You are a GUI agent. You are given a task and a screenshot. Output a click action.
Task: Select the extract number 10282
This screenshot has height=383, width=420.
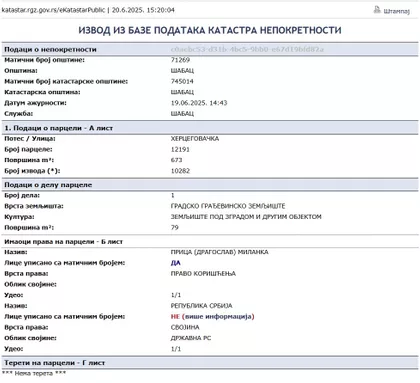tap(180, 171)
